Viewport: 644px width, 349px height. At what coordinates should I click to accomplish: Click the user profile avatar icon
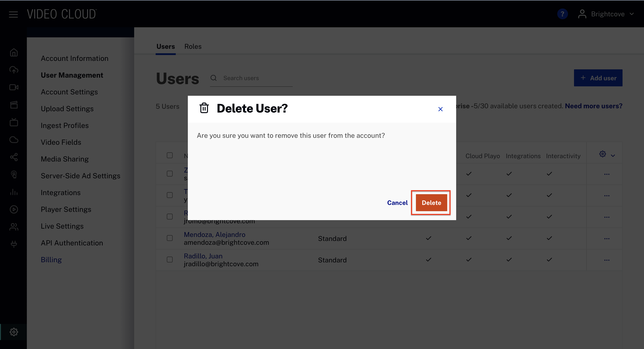click(582, 14)
